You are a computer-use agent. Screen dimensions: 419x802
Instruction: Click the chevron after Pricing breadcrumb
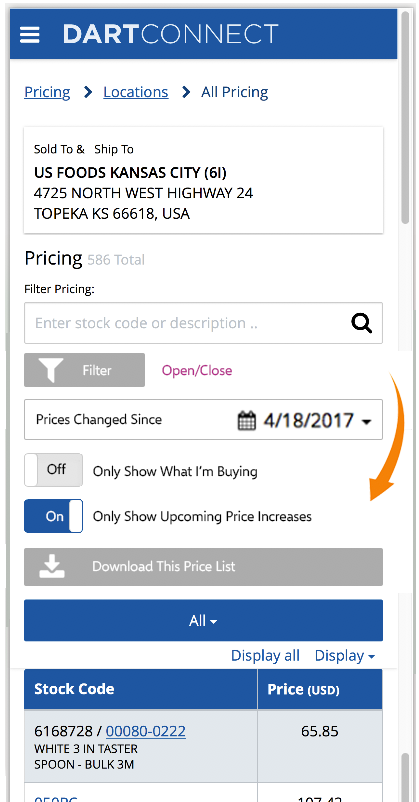(88, 92)
